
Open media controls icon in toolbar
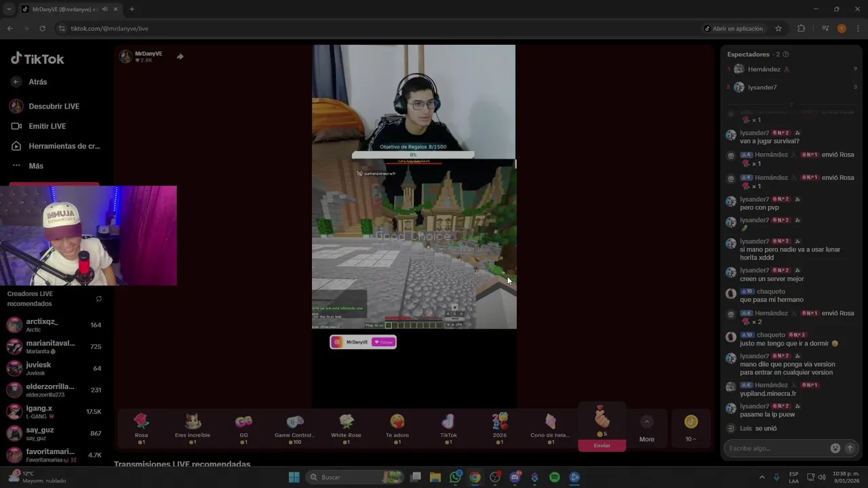825,28
